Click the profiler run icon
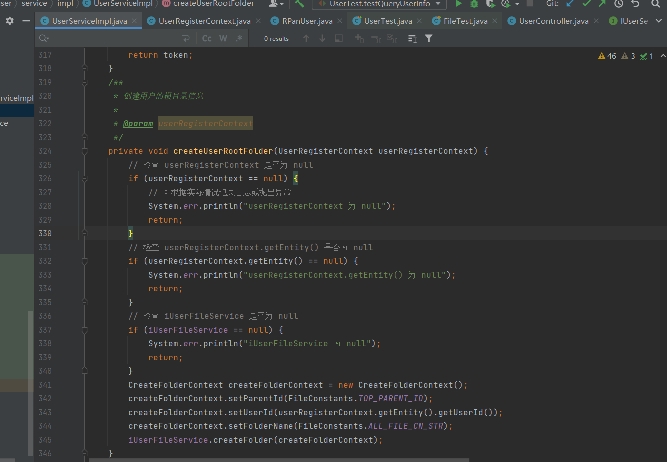 [x=506, y=4]
